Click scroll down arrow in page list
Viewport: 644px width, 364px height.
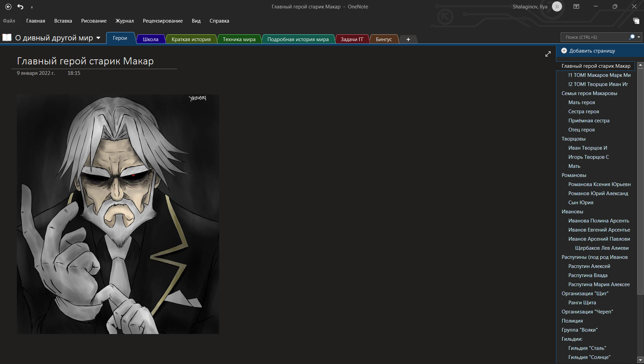click(640, 360)
